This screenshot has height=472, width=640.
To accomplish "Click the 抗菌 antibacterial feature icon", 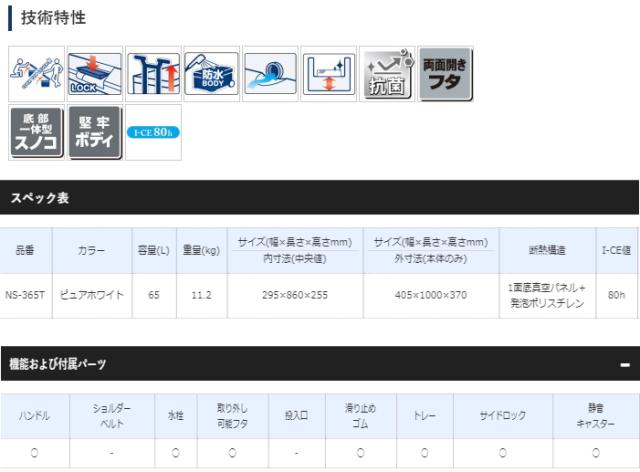I will click(387, 74).
